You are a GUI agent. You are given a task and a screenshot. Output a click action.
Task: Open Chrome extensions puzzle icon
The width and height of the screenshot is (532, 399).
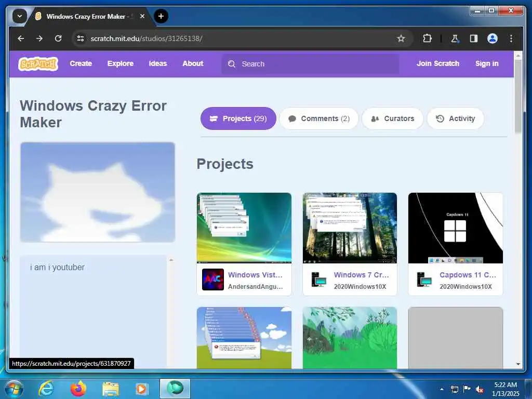(x=427, y=38)
